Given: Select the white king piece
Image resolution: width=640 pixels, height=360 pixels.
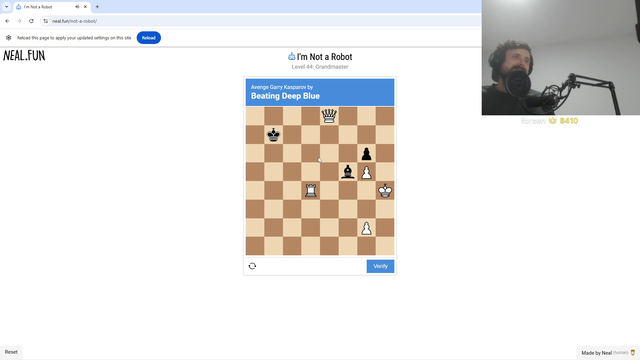Looking at the screenshot, I should [385, 191].
